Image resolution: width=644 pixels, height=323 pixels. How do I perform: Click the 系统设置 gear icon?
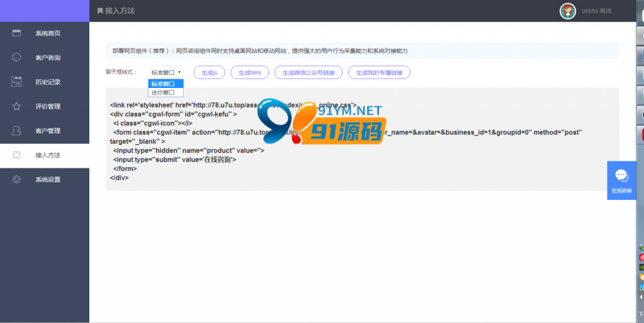click(x=17, y=180)
